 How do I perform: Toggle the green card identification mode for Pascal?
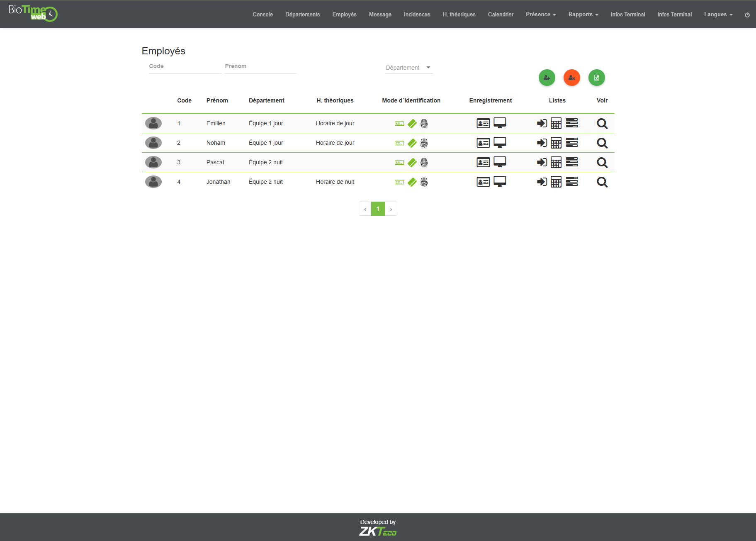point(412,162)
